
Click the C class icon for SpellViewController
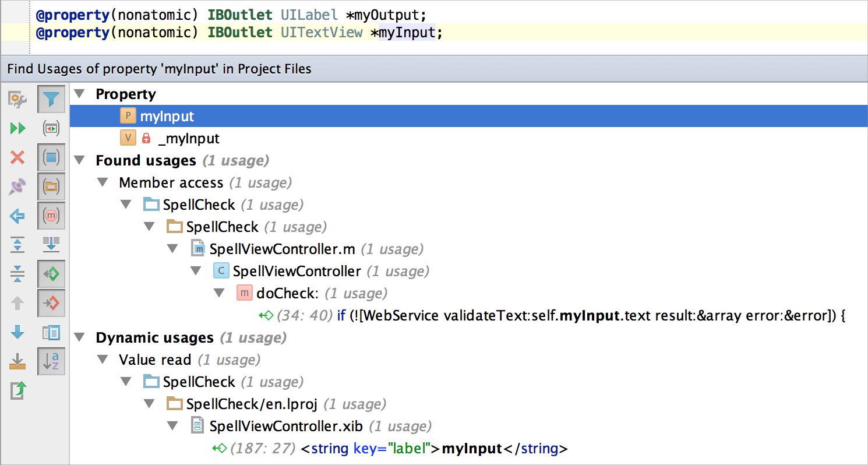221,271
